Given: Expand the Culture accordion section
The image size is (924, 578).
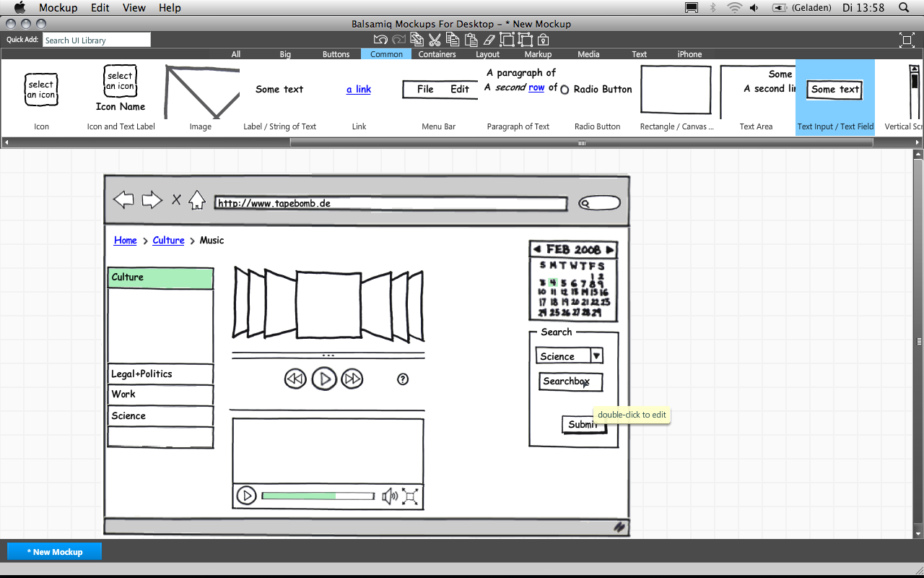Looking at the screenshot, I should pos(160,277).
